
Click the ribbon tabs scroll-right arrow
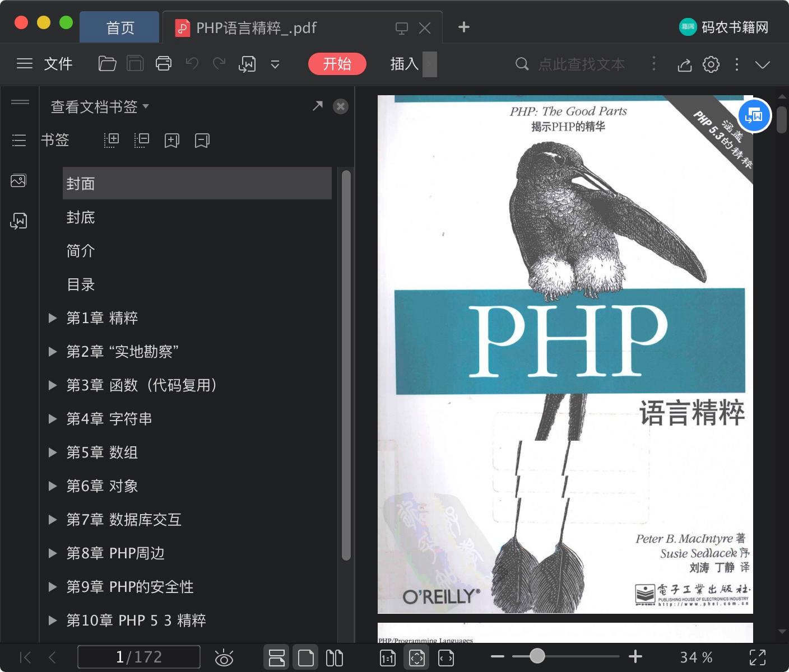click(x=430, y=64)
